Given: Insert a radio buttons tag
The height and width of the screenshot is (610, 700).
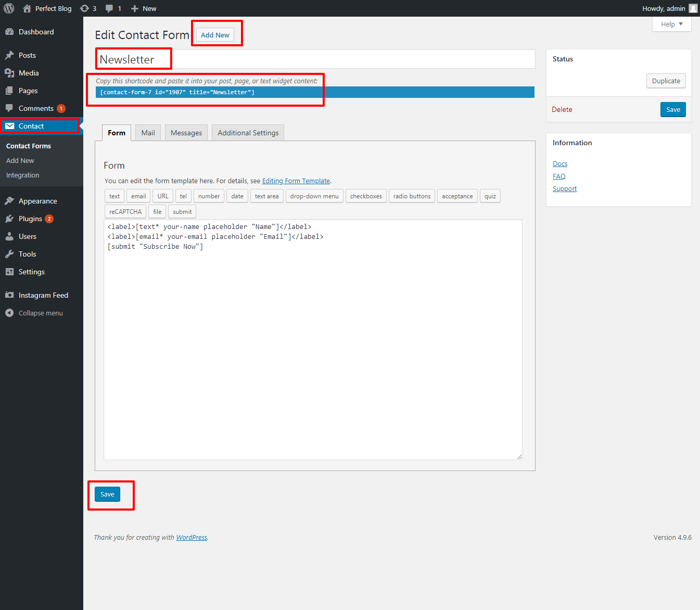Looking at the screenshot, I should (412, 196).
